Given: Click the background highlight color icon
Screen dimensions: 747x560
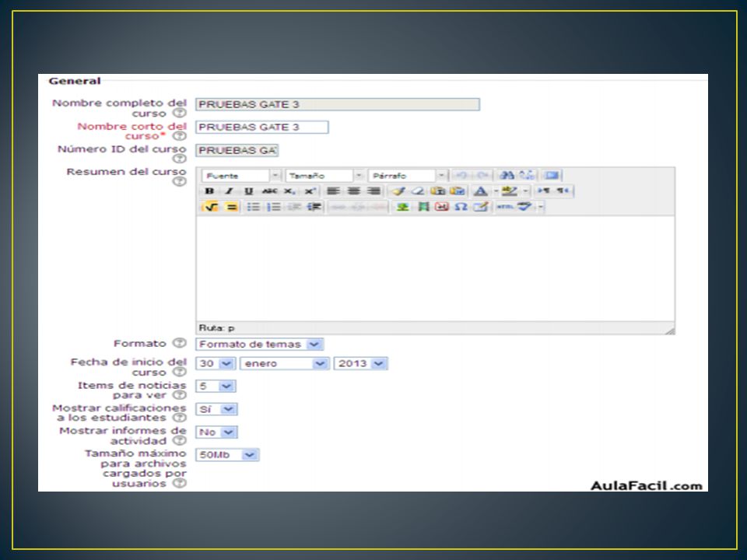Looking at the screenshot, I should 509,191.
